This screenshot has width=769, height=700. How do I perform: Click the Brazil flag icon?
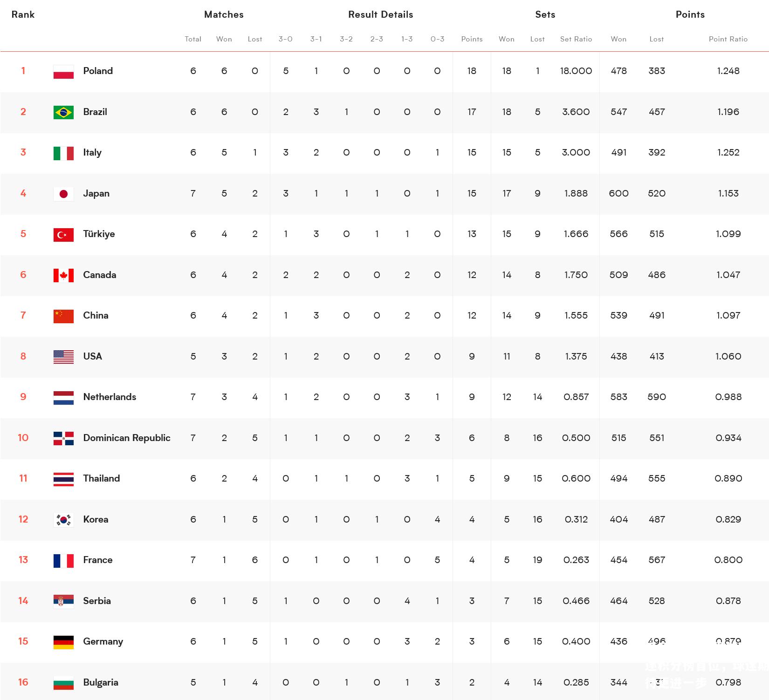point(63,112)
